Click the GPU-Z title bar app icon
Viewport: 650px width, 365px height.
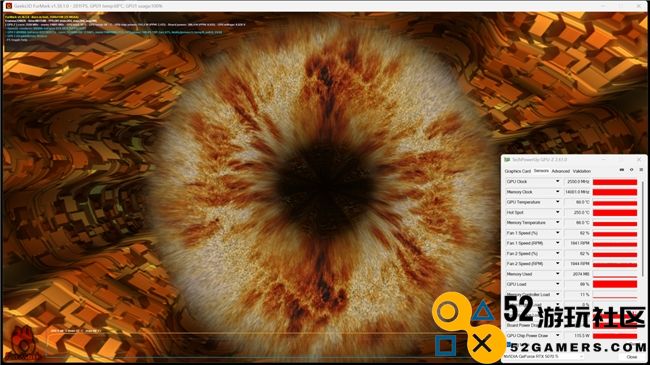pyautogui.click(x=507, y=160)
